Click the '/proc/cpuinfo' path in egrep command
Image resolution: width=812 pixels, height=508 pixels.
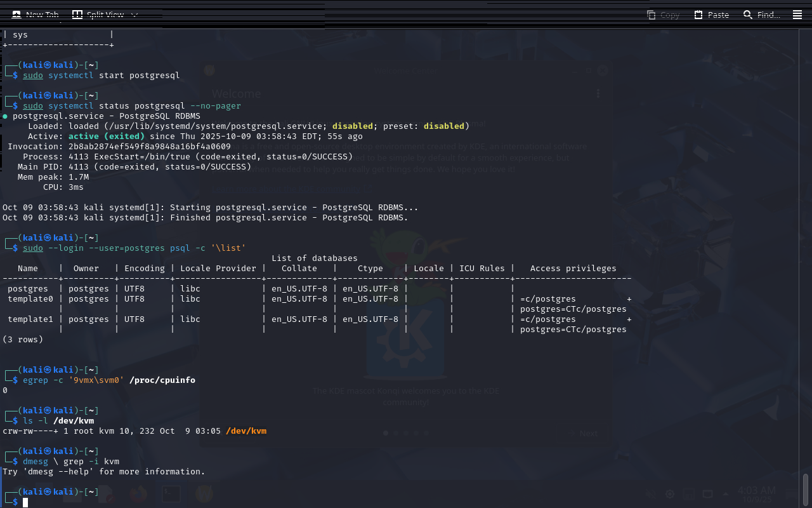coord(162,380)
